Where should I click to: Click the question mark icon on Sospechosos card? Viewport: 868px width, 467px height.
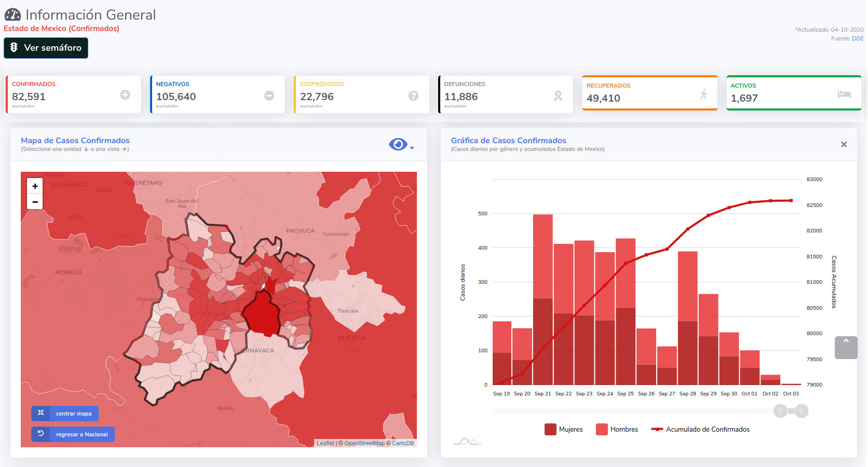pos(413,95)
